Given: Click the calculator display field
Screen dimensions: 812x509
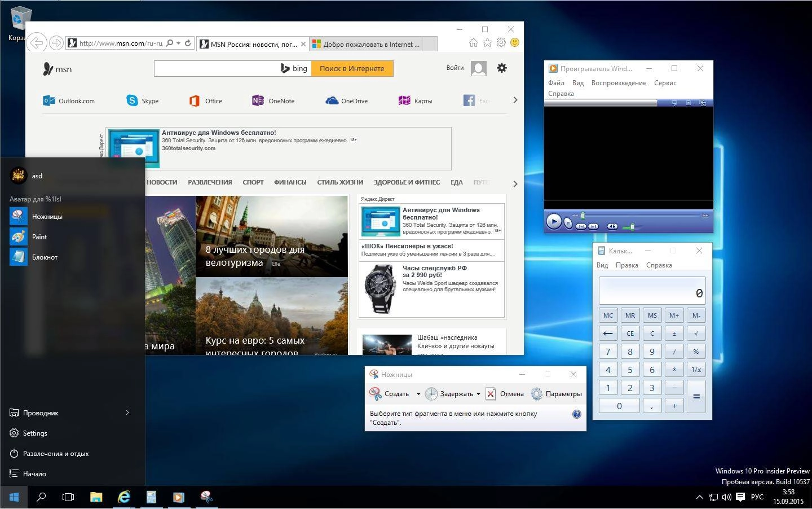Looking at the screenshot, I should (x=652, y=291).
